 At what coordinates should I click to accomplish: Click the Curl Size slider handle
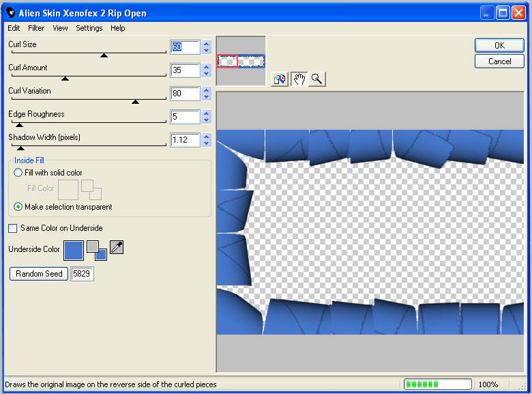pyautogui.click(x=104, y=55)
